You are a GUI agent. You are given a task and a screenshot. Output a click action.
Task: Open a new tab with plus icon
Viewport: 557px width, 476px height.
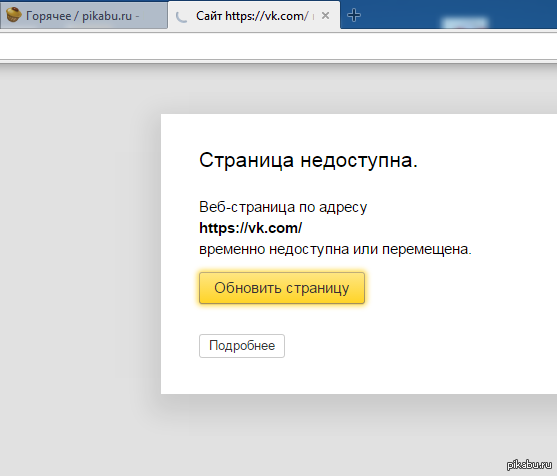click(354, 15)
